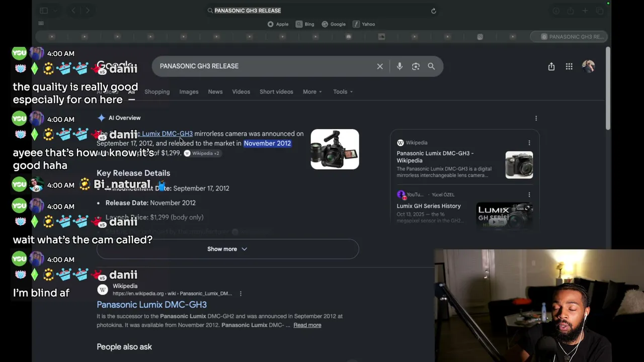
Task: Play the Lumix GH Series video thumbnail
Action: pos(505,216)
